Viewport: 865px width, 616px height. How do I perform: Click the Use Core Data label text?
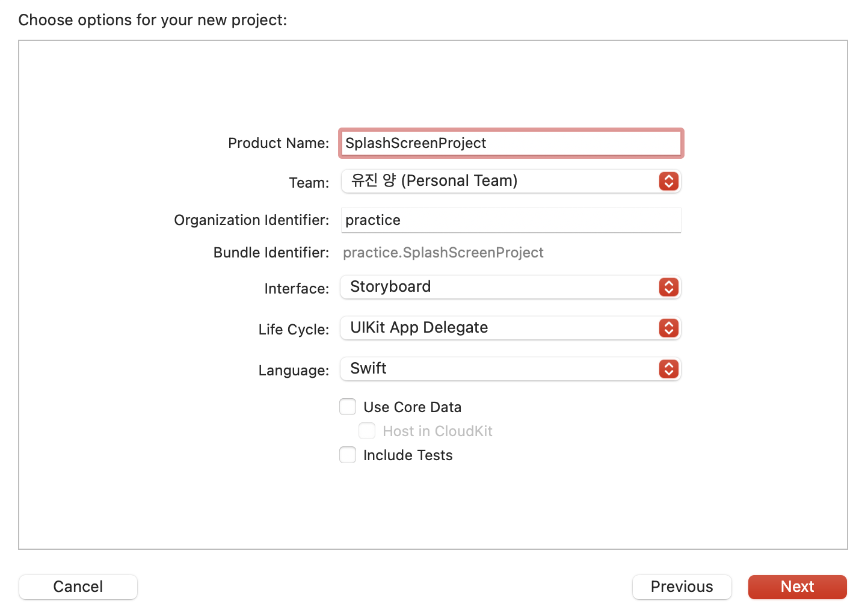(x=412, y=407)
